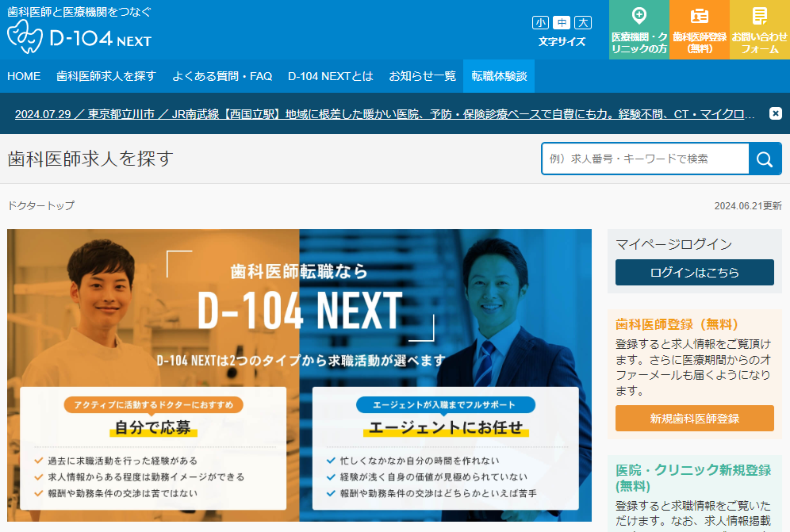This screenshot has height=532, width=790.
Task: Open D-104 NEXTとは menu item
Action: [331, 76]
